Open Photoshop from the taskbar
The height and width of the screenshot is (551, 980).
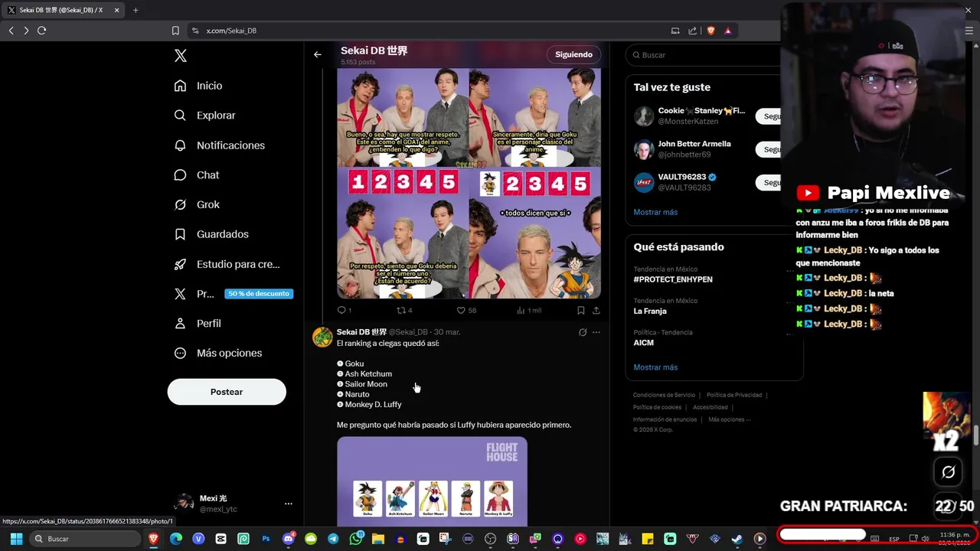266,539
